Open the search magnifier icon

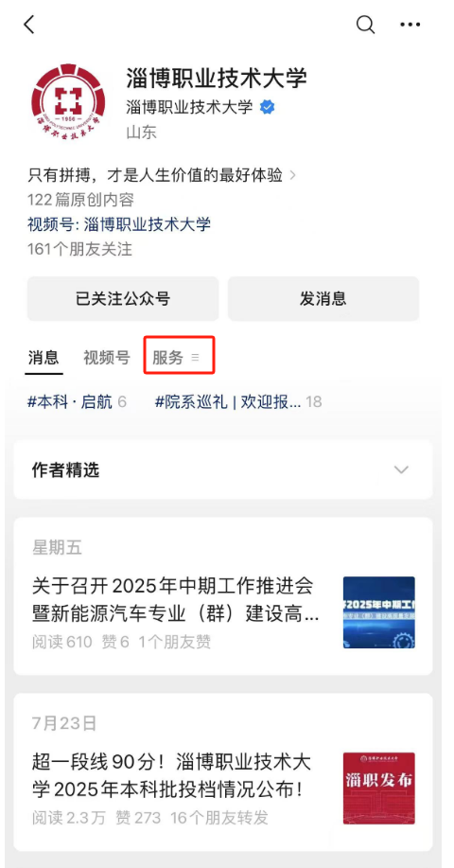365,25
